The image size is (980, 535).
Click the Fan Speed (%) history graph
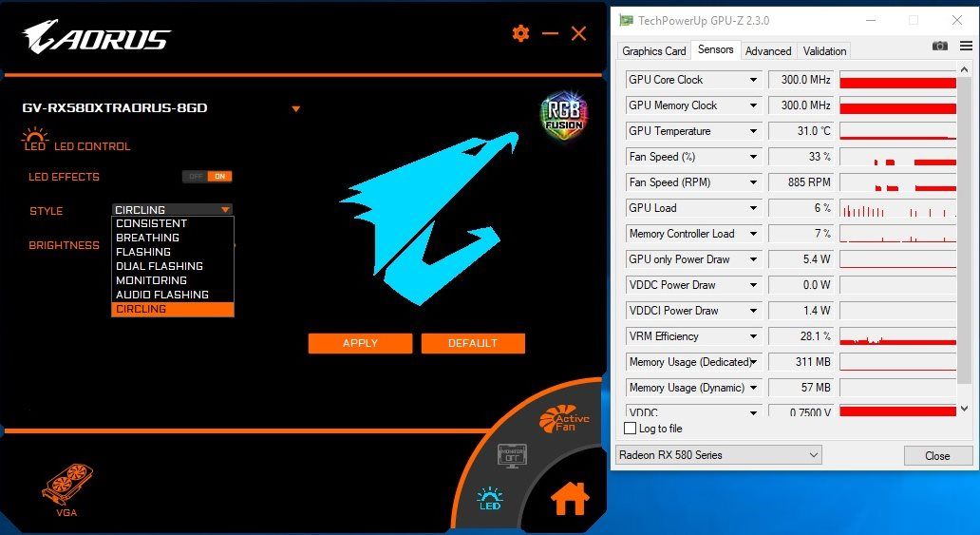tap(897, 157)
